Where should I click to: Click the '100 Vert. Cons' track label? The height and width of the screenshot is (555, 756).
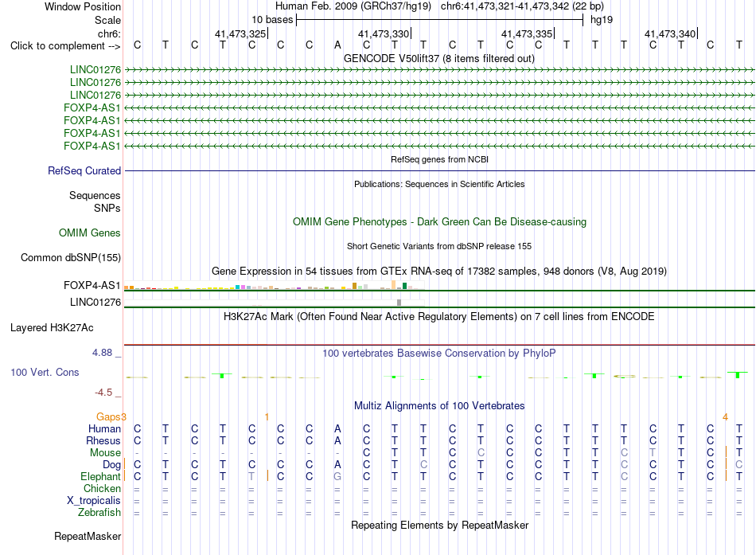click(x=45, y=372)
